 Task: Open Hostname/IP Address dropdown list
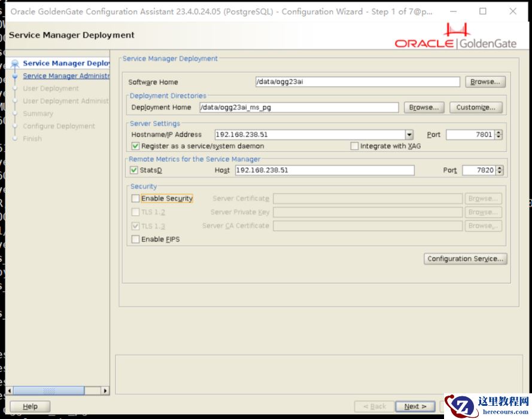409,135
